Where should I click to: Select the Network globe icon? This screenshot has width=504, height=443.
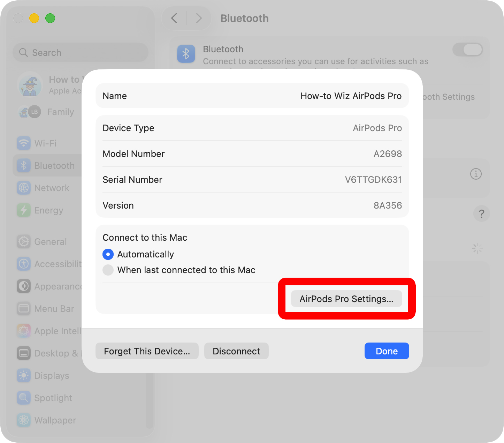click(x=24, y=188)
